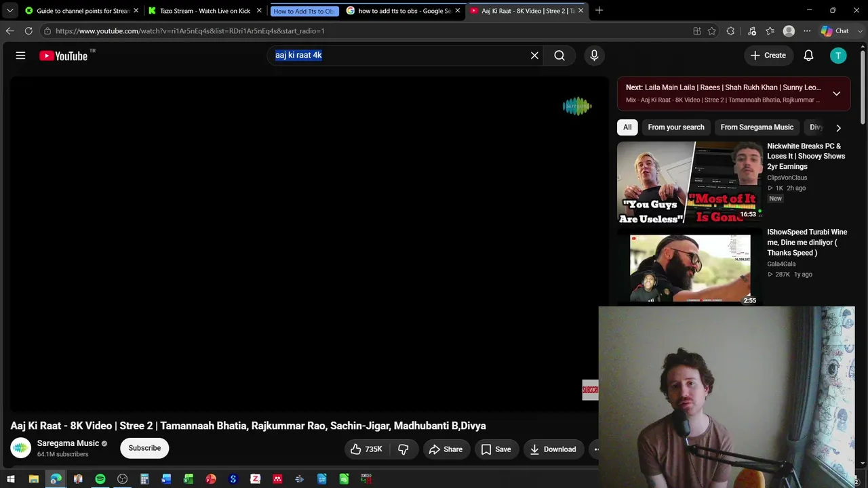Click into the YouTube search field
The image size is (868, 488).
[400, 56]
